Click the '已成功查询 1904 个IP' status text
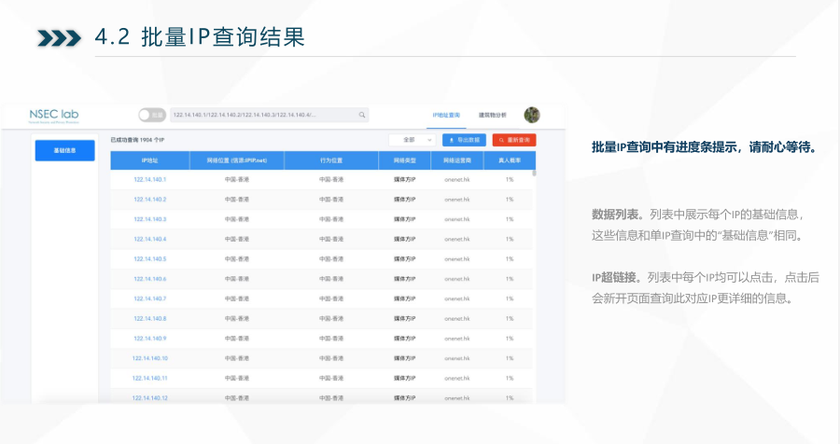This screenshot has width=840, height=444. (138, 140)
